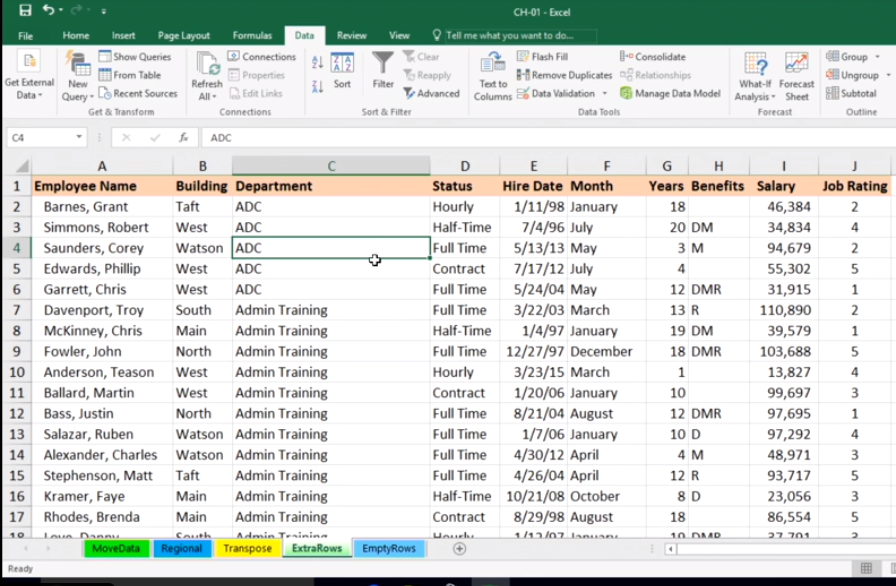The width and height of the screenshot is (896, 586).
Task: Select the Department header cell
Action: click(x=331, y=186)
